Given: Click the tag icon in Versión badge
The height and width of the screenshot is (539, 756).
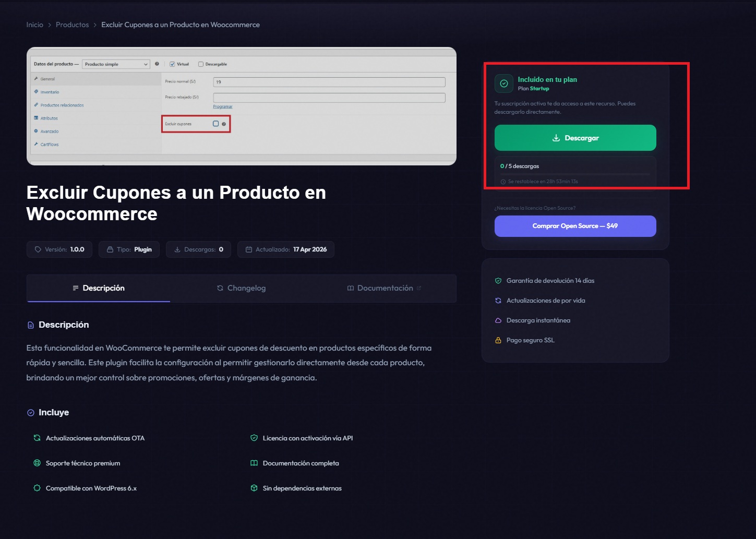Looking at the screenshot, I should (x=38, y=249).
